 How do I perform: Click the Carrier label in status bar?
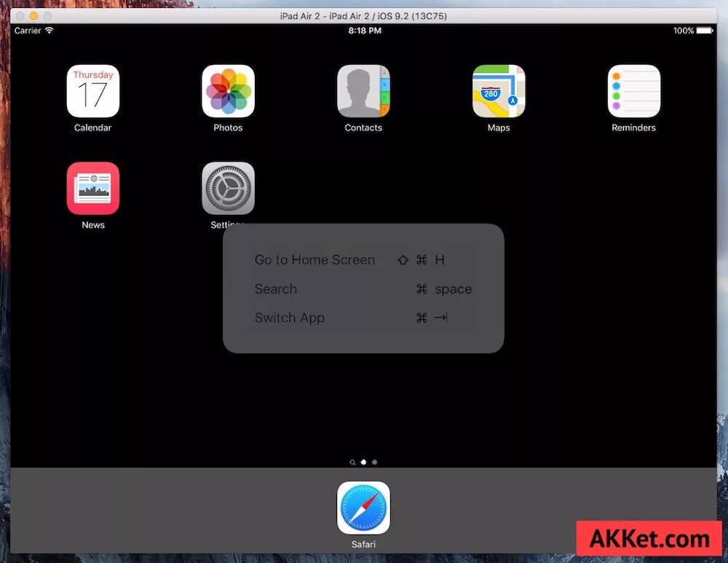coord(28,31)
